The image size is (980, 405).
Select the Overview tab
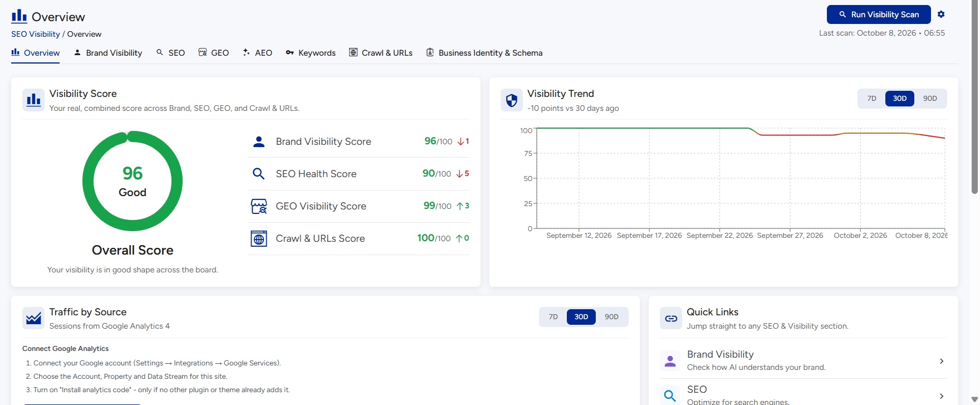[35, 53]
